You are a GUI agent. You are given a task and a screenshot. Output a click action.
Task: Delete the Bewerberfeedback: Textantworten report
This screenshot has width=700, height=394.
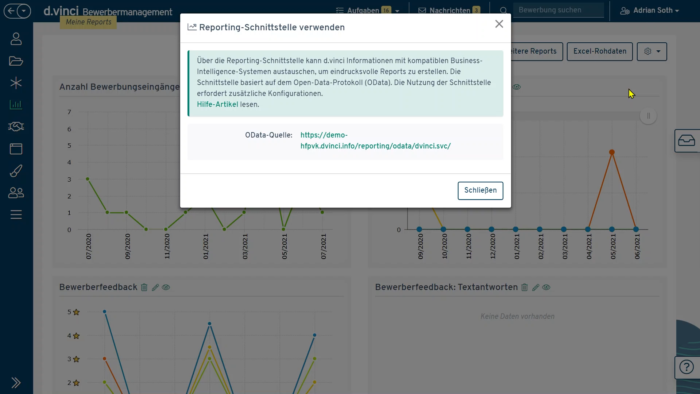point(525,287)
